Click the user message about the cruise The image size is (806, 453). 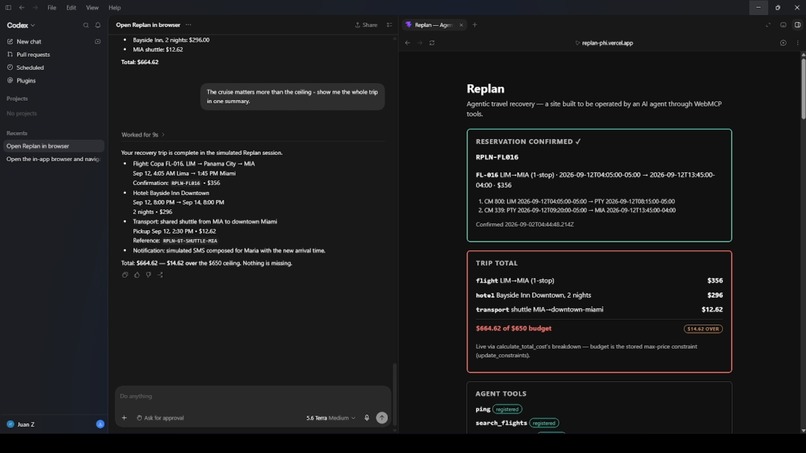(292, 97)
